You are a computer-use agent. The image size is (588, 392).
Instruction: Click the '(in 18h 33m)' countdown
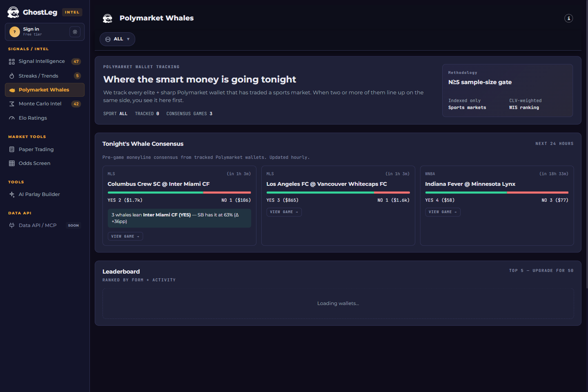(x=554, y=174)
